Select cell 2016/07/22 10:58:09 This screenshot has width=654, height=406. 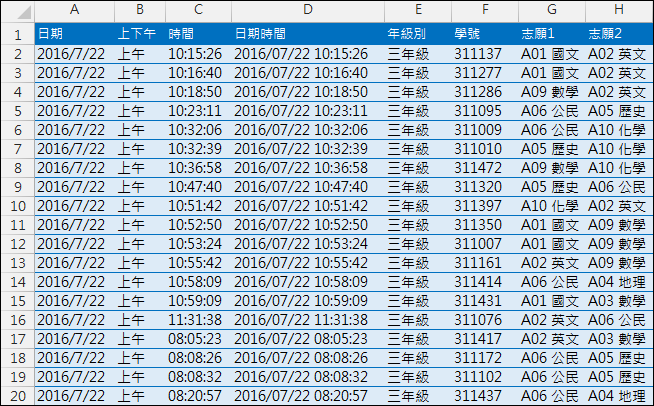[308, 282]
